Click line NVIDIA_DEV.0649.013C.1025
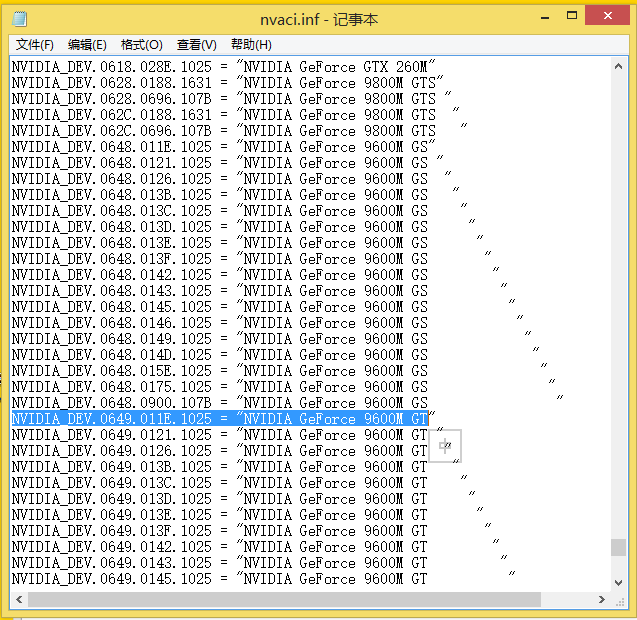This screenshot has height=620, width=637. 239,483
